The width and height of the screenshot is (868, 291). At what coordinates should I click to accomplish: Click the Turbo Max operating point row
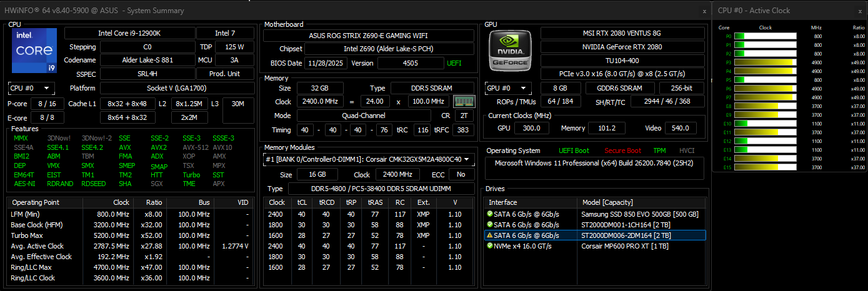point(131,235)
